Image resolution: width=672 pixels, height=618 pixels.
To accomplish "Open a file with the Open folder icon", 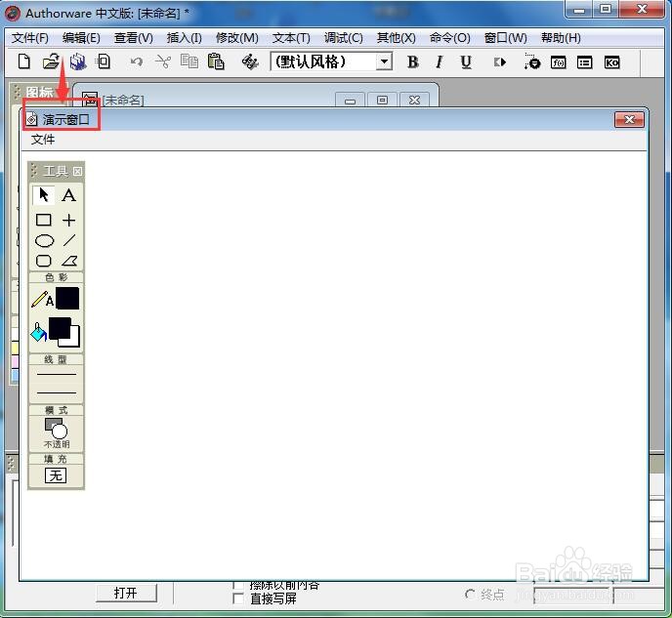I will (x=51, y=62).
